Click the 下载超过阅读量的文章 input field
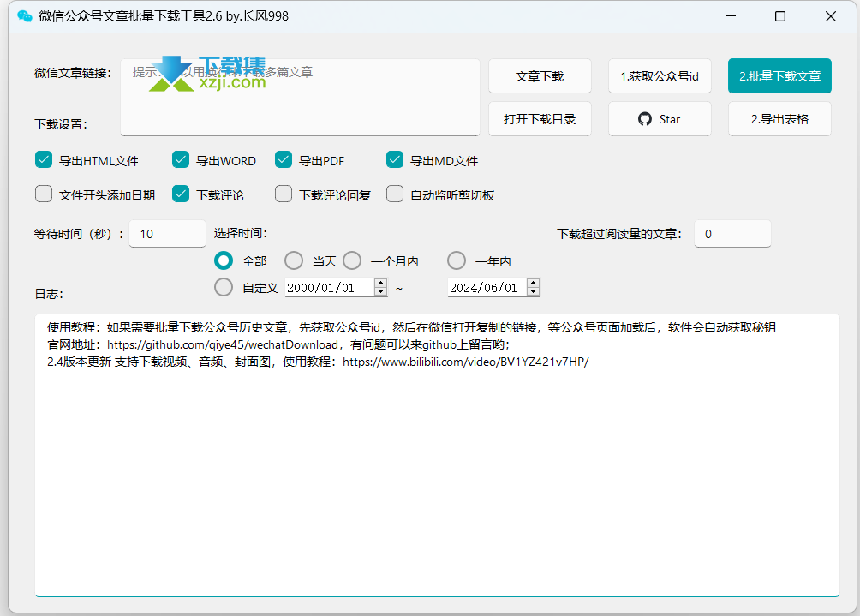Viewport: 860px width, 616px height. click(x=732, y=234)
